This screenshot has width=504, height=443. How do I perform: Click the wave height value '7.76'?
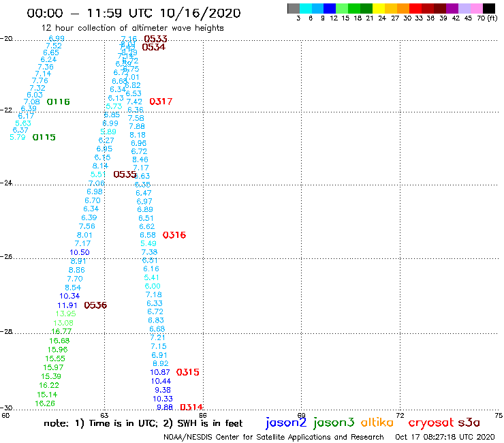(x=40, y=80)
